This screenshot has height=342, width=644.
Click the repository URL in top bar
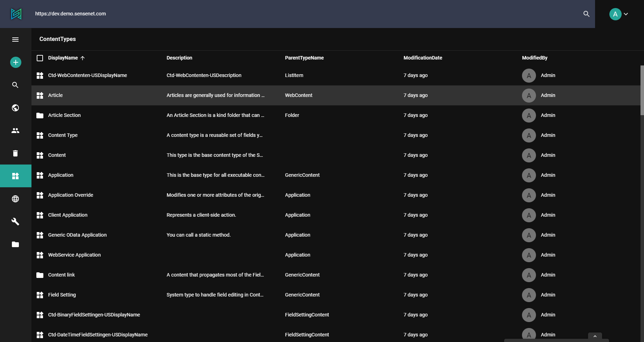click(70, 14)
